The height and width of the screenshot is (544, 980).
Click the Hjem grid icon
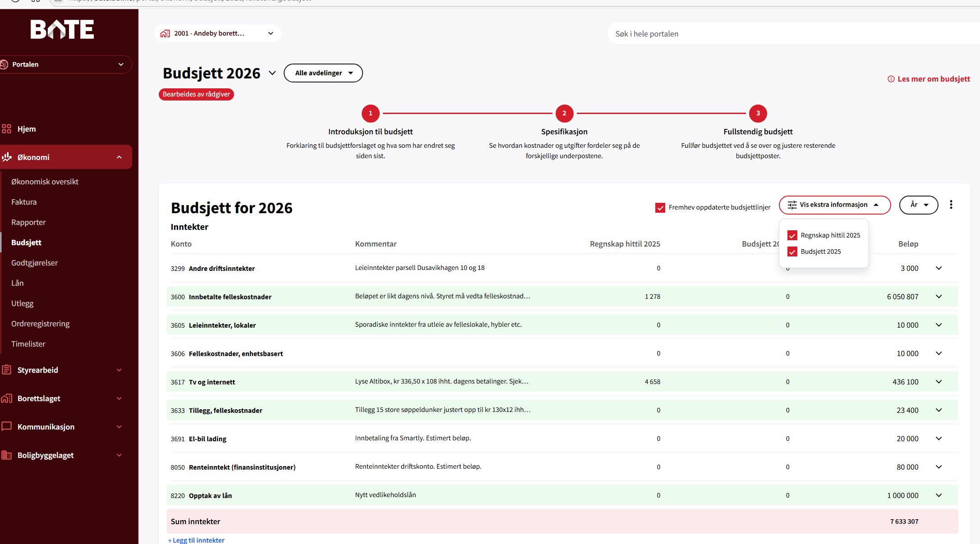click(x=6, y=129)
